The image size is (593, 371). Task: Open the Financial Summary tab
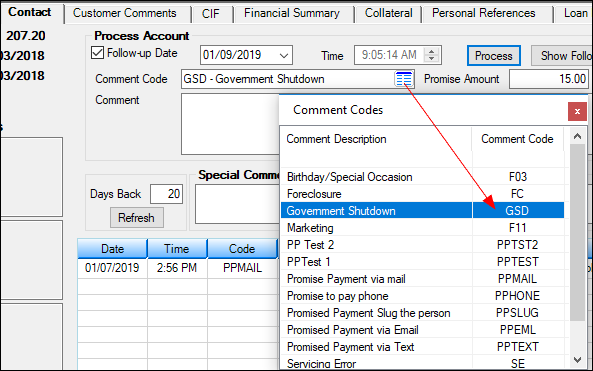[292, 13]
